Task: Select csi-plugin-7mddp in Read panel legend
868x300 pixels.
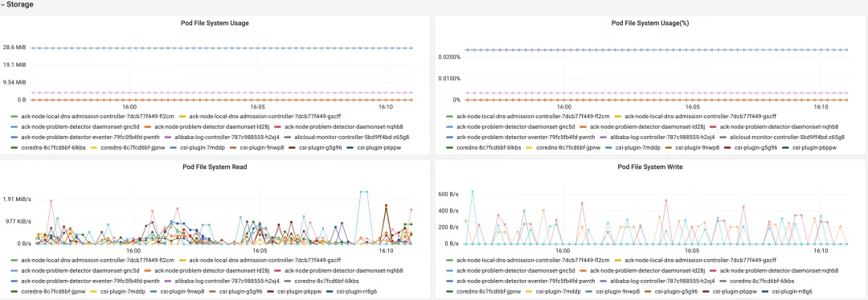Action: click(123, 291)
